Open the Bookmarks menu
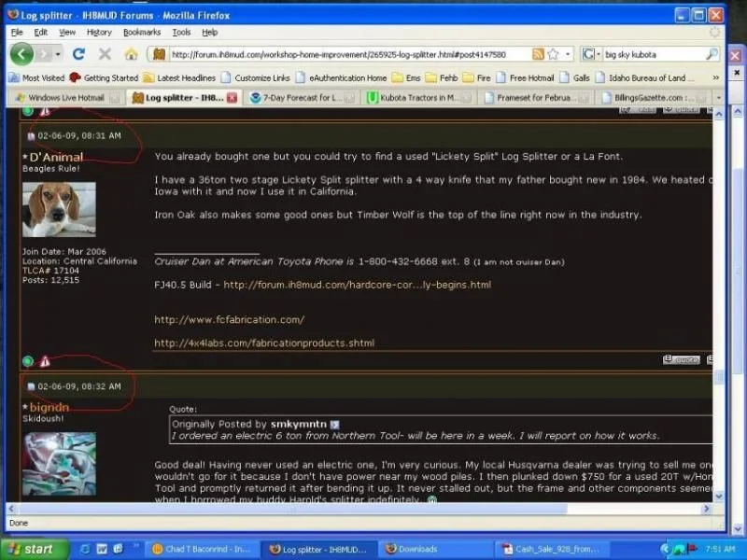This screenshot has height=560, width=747. click(142, 32)
